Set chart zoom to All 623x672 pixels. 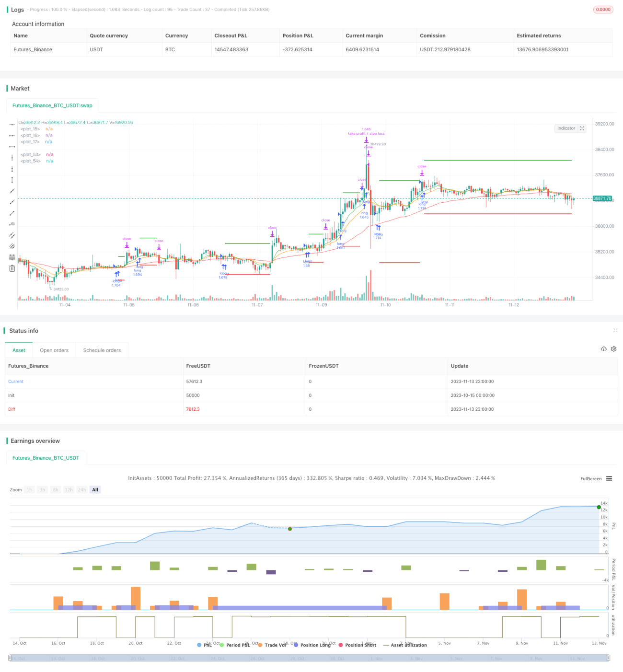point(95,489)
